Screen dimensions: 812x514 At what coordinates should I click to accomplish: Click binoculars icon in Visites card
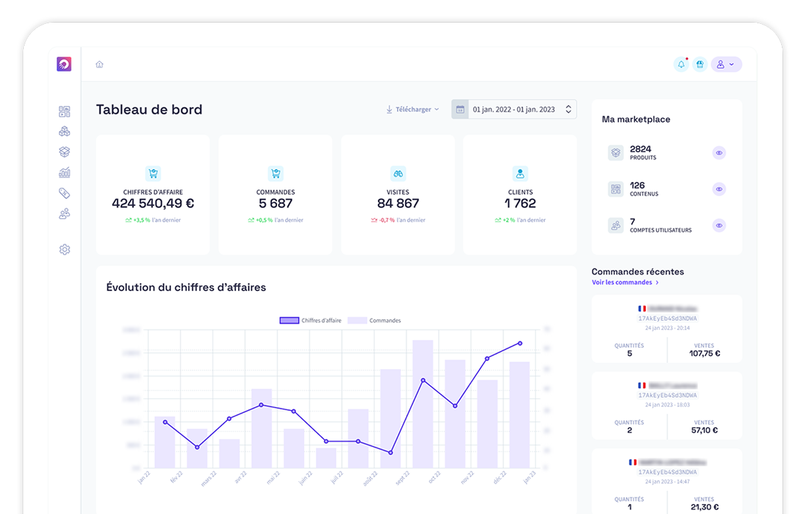click(x=398, y=174)
